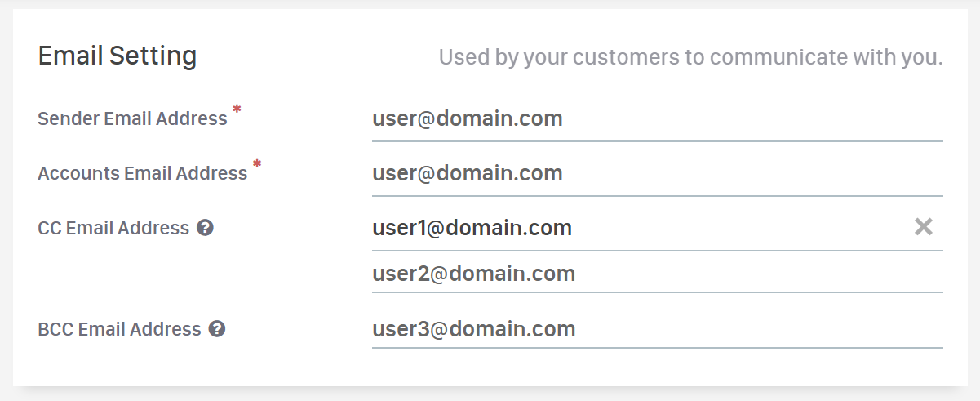This screenshot has height=401, width=980.
Task: Click the BCC Email Address label
Action: point(119,329)
